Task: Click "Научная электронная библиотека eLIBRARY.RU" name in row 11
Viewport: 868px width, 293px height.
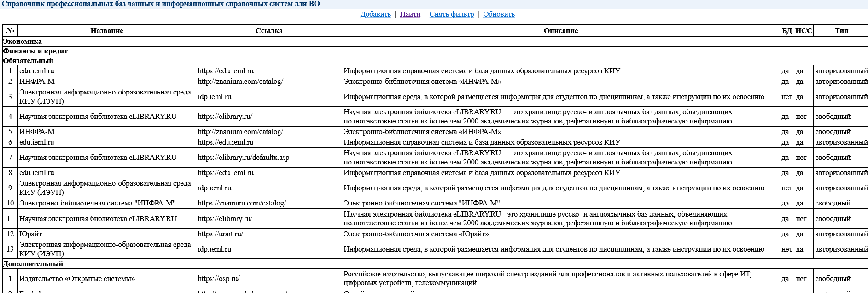Action: 107,219
